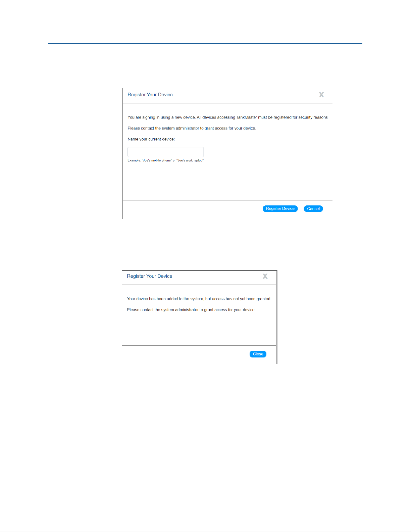
Task: Click the Register Your Device title of the confirmation dialog
Action: pyautogui.click(x=149, y=276)
